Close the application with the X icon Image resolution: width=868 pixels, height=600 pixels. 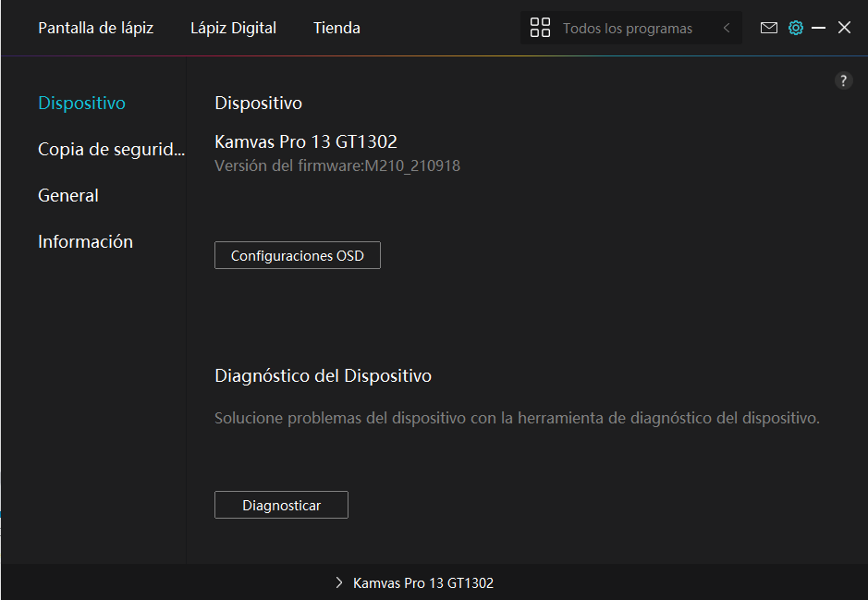[844, 28]
